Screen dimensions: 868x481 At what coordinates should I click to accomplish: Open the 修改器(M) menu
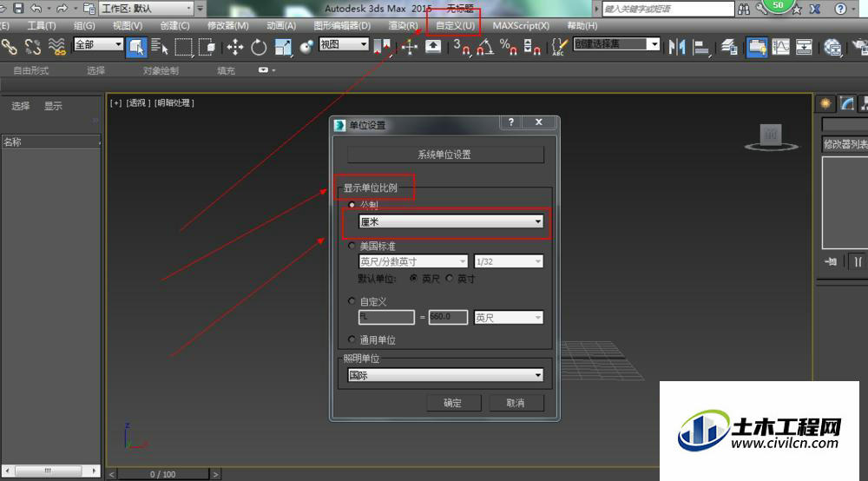[x=227, y=25]
